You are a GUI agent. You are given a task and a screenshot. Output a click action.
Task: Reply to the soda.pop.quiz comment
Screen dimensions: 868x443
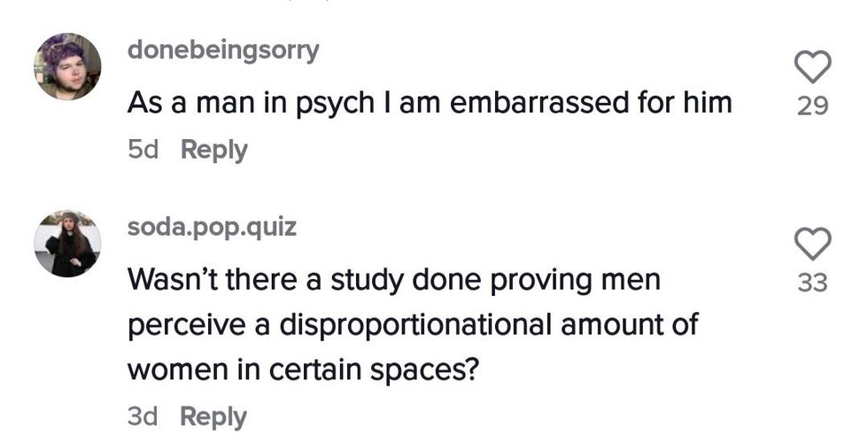(213, 416)
